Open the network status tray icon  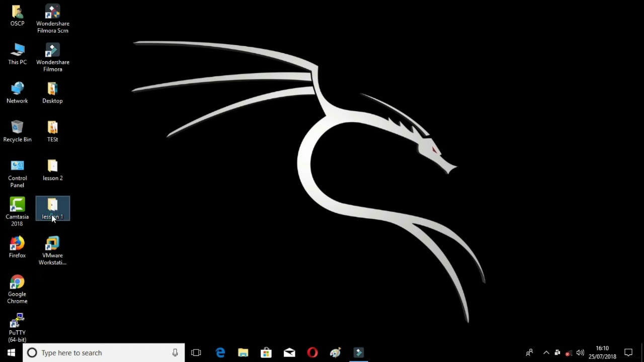tap(569, 352)
